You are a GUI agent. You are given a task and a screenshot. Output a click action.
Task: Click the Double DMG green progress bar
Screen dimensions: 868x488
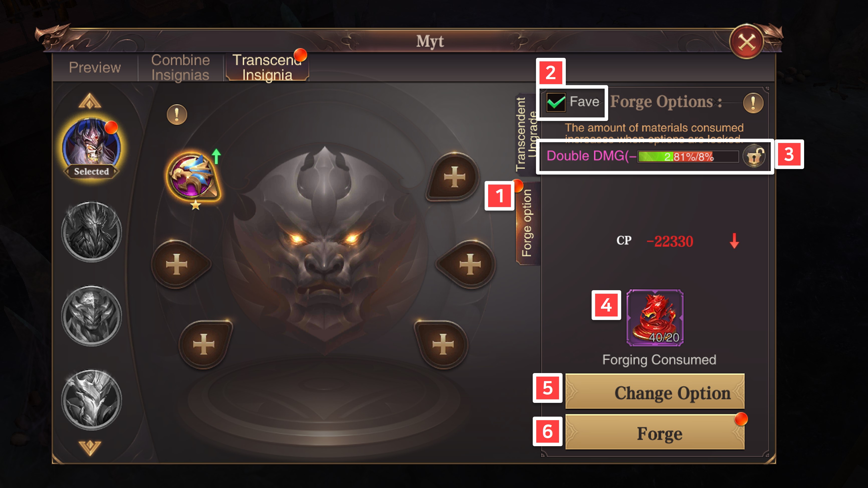tap(688, 156)
